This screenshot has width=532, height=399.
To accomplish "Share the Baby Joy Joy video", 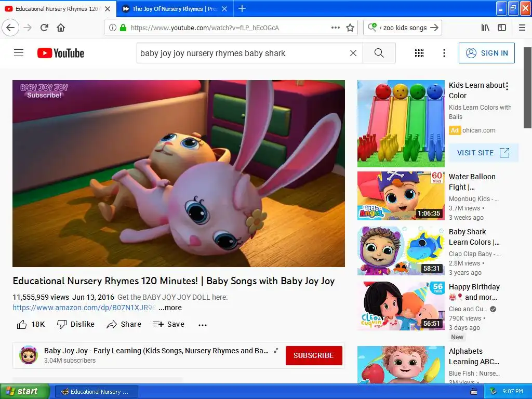I will [124, 324].
